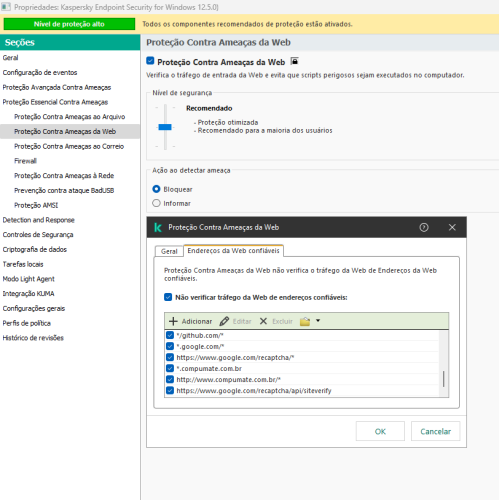This screenshot has height=500, width=499.
Task: Open Proteção Avançada Contra Ameaças section
Action: (57, 87)
